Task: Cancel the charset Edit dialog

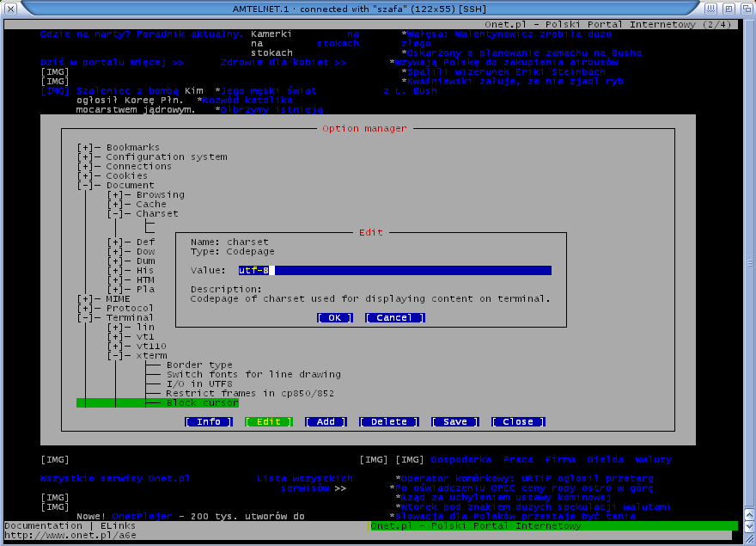Action: click(x=394, y=318)
